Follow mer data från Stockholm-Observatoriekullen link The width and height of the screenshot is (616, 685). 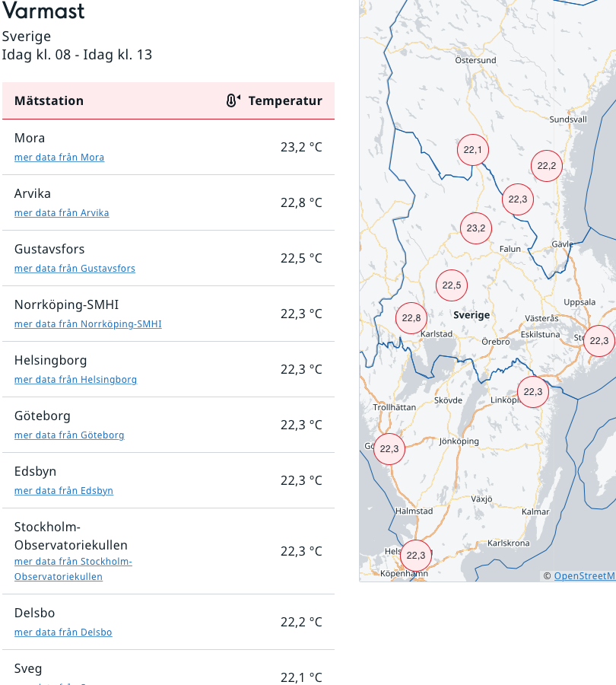[73, 569]
